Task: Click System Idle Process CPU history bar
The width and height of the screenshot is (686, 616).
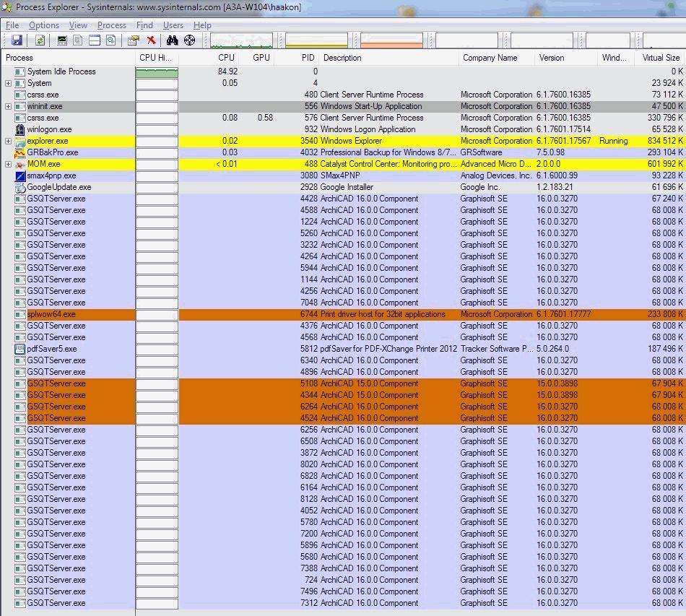Action: (x=157, y=71)
